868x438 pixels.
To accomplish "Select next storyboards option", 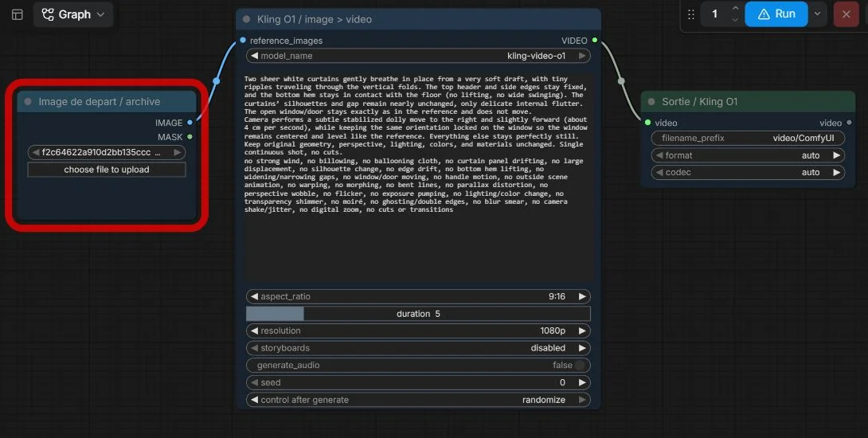I will [x=582, y=348].
